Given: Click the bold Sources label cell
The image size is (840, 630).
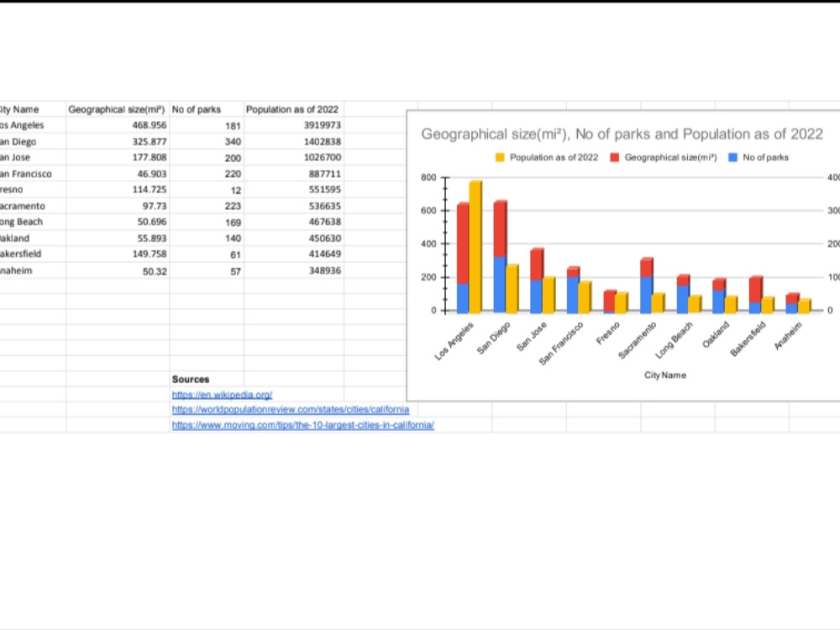Looking at the screenshot, I should (207, 379).
